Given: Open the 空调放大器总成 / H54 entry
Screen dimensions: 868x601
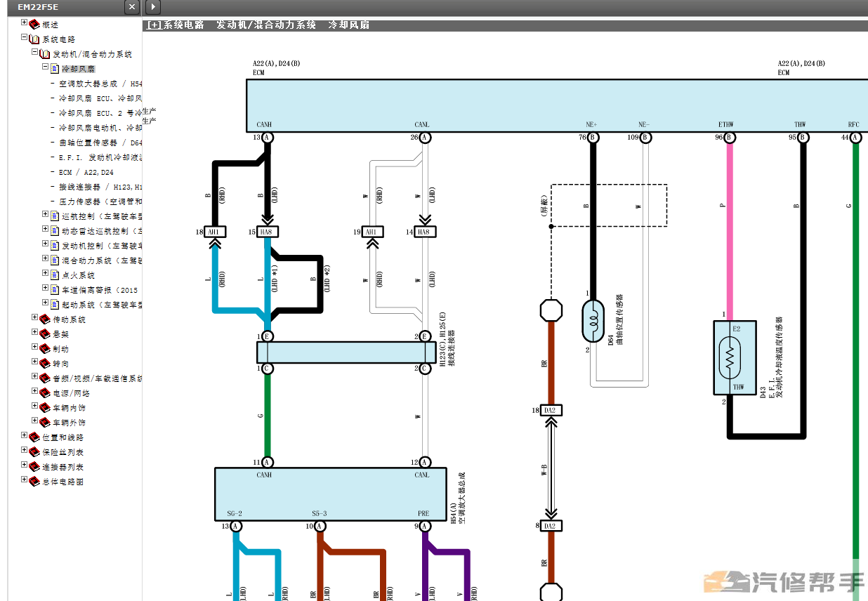Looking at the screenshot, I should pyautogui.click(x=100, y=84).
